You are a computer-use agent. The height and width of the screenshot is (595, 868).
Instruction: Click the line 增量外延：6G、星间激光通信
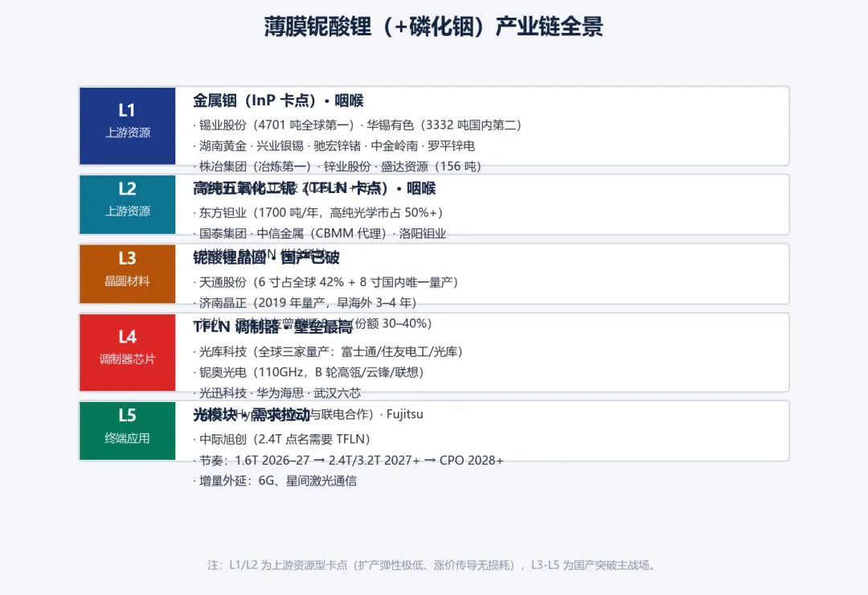pyautogui.click(x=275, y=481)
